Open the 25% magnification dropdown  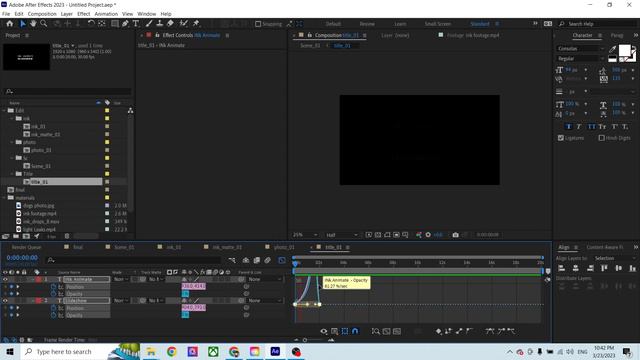click(x=304, y=235)
